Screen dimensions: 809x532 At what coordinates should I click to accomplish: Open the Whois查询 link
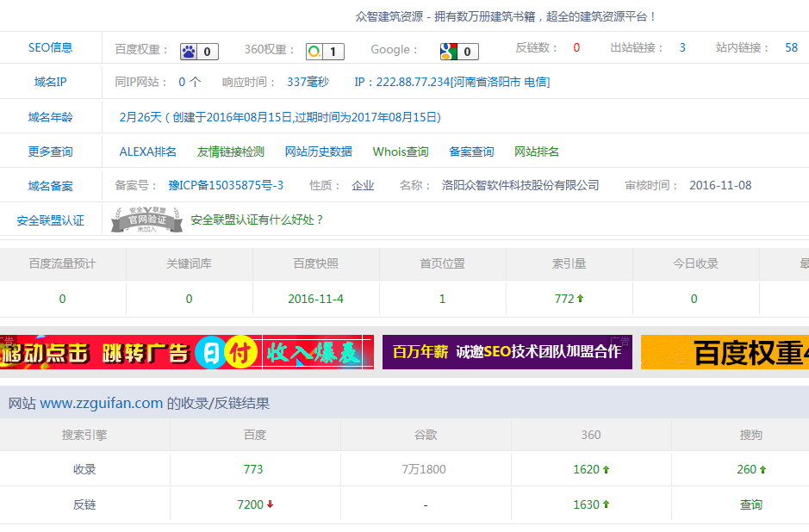(400, 152)
